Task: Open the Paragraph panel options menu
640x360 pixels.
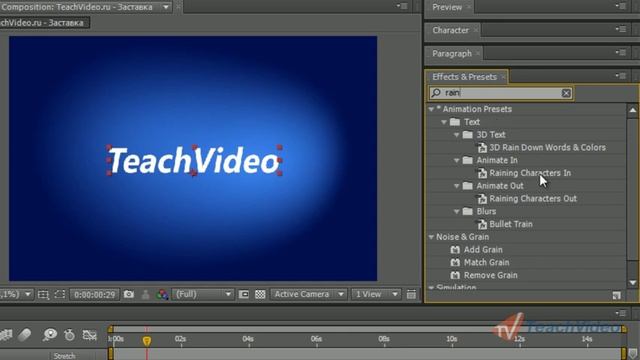Action: coord(621,52)
